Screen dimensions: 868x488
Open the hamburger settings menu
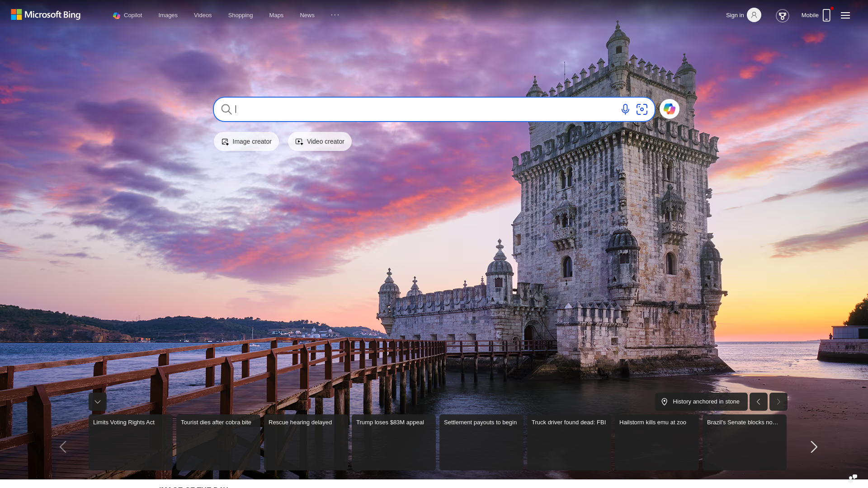click(845, 15)
